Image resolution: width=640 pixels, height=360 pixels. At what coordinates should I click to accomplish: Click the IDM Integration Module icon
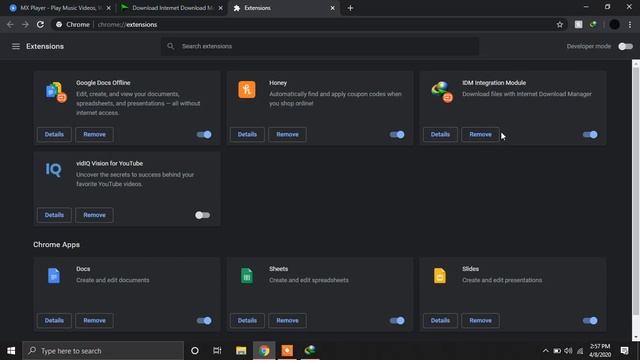pos(442,92)
